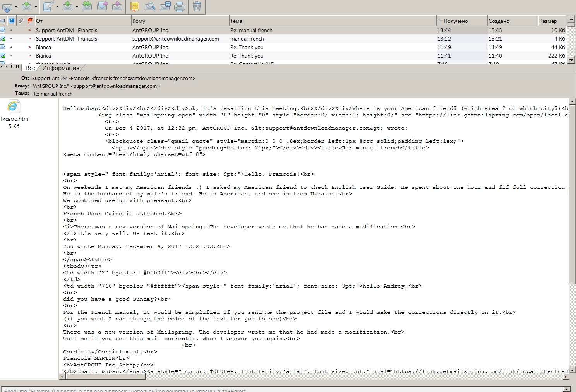Viewport: 576px width, 392px height.
Task: Open the Compose new message icon
Action: [x=48, y=7]
